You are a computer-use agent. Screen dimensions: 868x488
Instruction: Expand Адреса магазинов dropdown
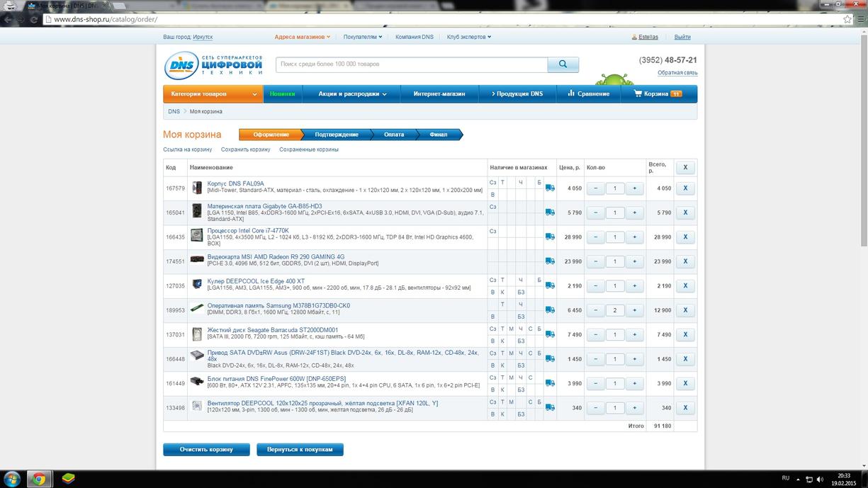click(x=303, y=37)
